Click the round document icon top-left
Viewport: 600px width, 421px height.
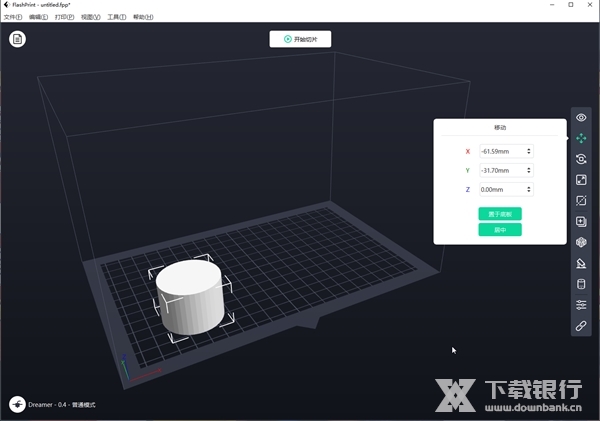pyautogui.click(x=17, y=39)
